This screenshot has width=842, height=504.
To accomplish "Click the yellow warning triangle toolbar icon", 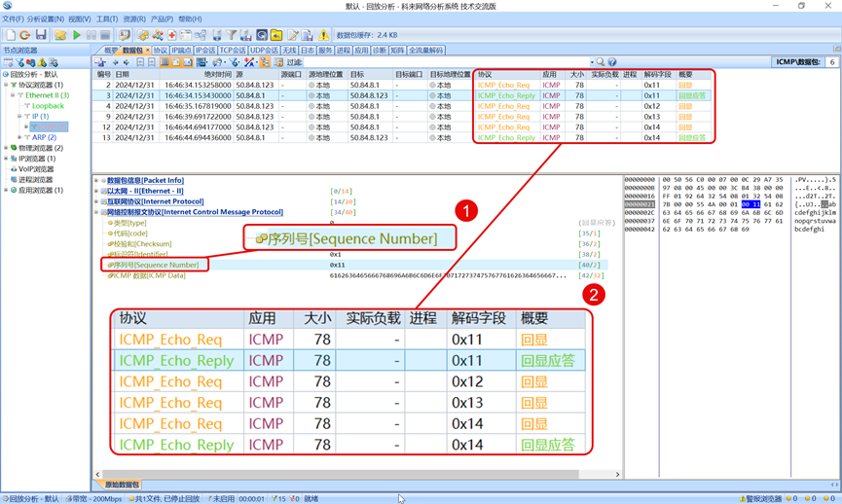I will point(323,35).
